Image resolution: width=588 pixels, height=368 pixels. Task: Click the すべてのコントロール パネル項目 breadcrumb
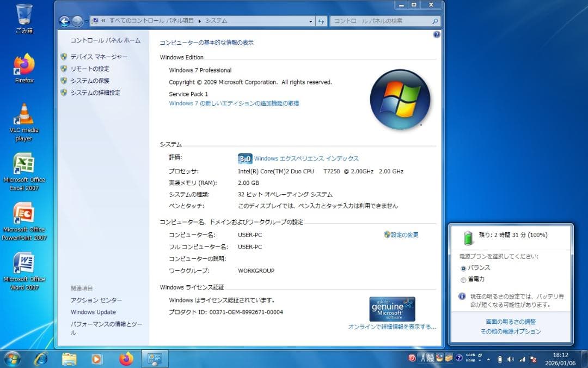(x=151, y=21)
